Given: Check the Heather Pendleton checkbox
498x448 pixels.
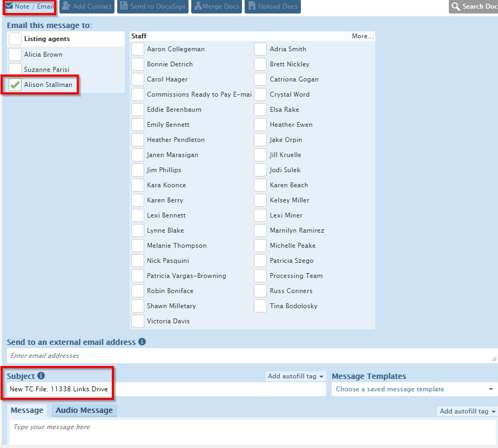Looking at the screenshot, I should [x=138, y=140].
